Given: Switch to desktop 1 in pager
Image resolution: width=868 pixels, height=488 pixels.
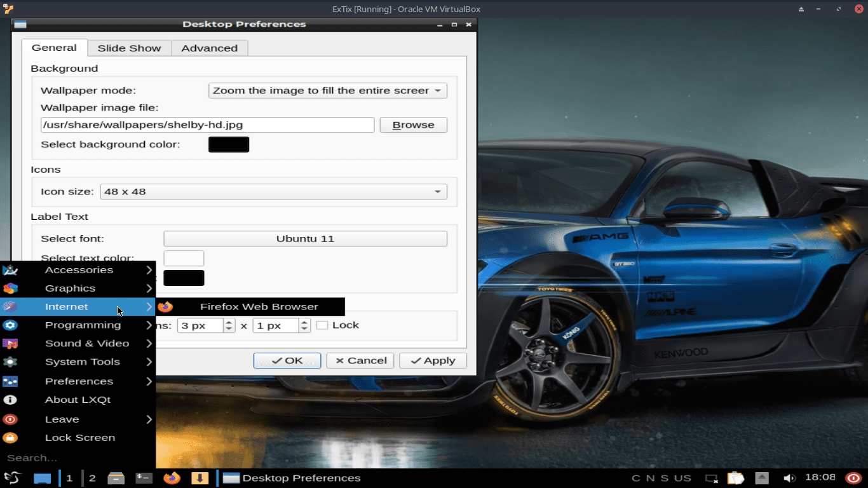Looking at the screenshot, I should (x=69, y=478).
